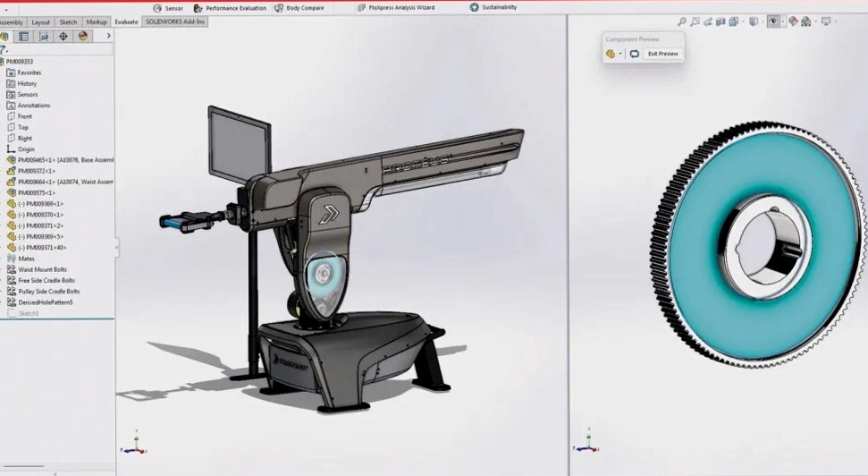Switch to the Assembly tab
Image resolution: width=868 pixels, height=476 pixels.
coord(11,22)
